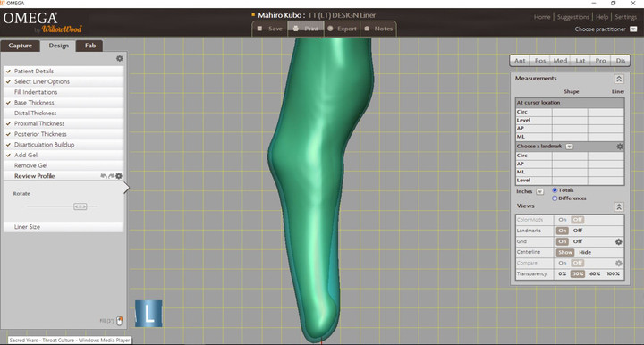Switch to the Design tab
Image resolution: width=644 pixels, height=345 pixels.
[58, 46]
